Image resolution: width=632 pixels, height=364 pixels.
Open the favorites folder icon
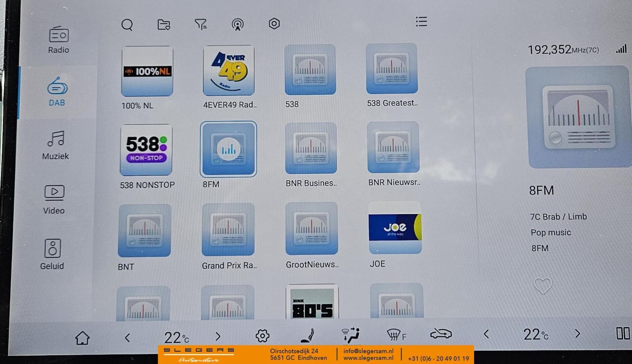164,25
